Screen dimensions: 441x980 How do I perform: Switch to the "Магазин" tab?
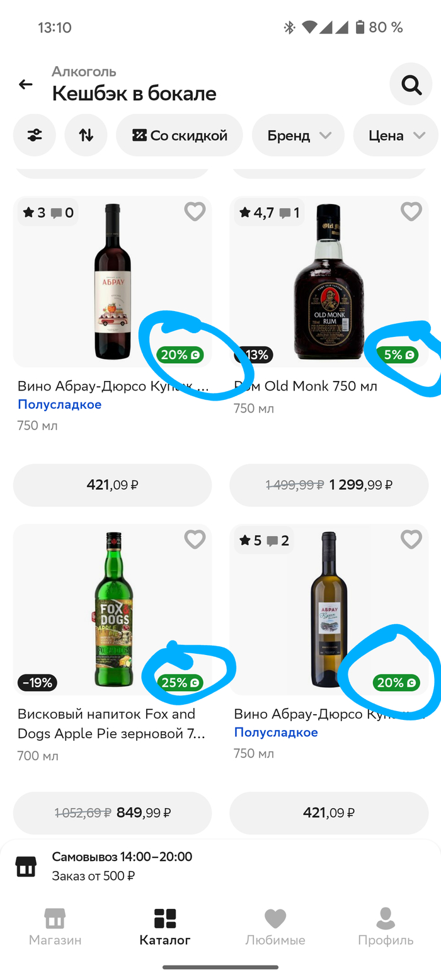point(55,926)
